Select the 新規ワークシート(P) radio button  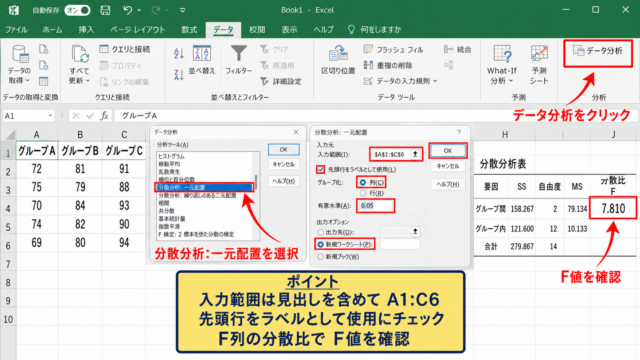[x=320, y=244]
